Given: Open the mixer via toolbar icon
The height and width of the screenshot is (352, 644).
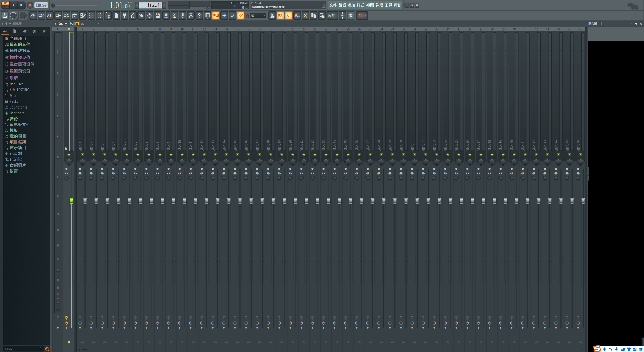Looking at the screenshot, I should pyautogui.click(x=100, y=16).
